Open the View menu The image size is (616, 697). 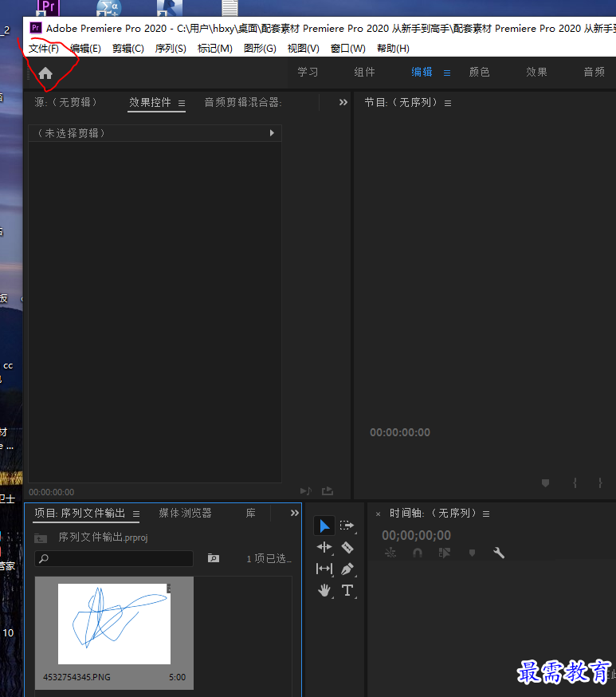[x=304, y=49]
